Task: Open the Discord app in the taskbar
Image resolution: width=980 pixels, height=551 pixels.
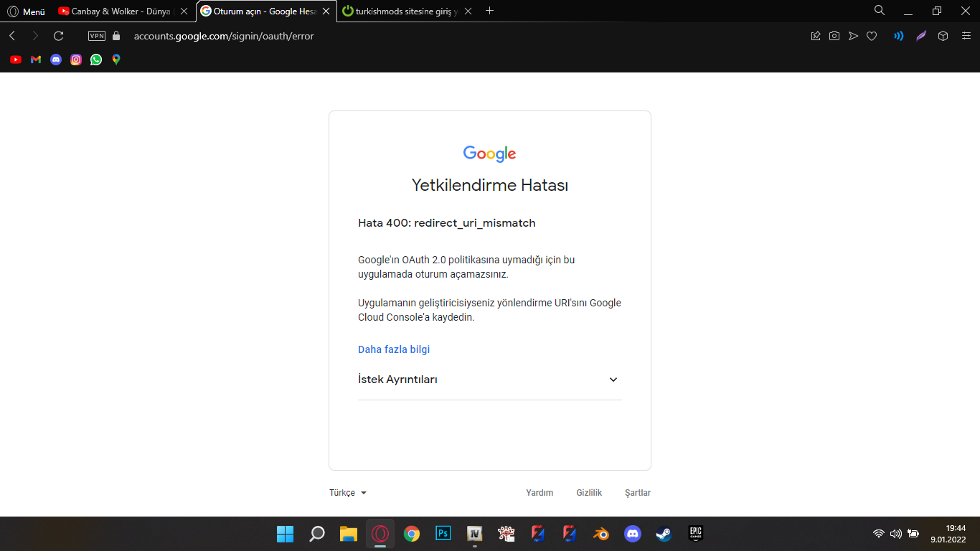Action: tap(632, 534)
